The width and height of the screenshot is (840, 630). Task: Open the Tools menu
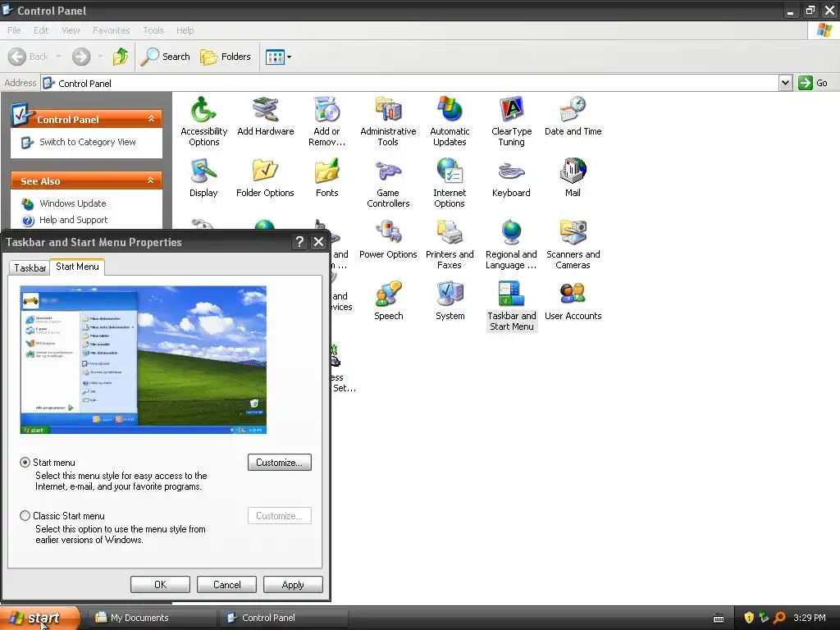pos(153,30)
